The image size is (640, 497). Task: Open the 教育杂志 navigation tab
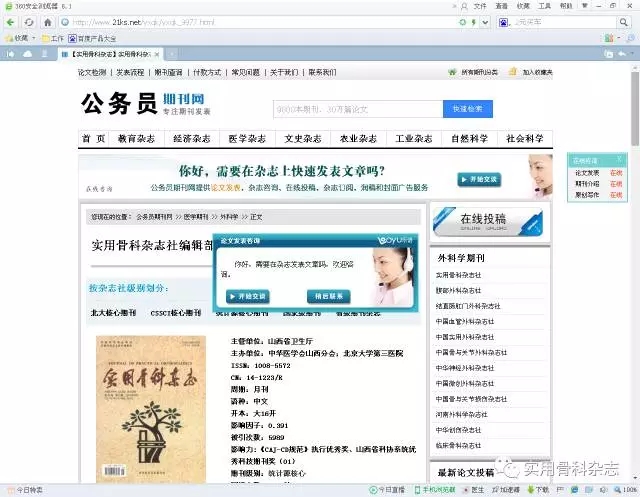[136, 139]
